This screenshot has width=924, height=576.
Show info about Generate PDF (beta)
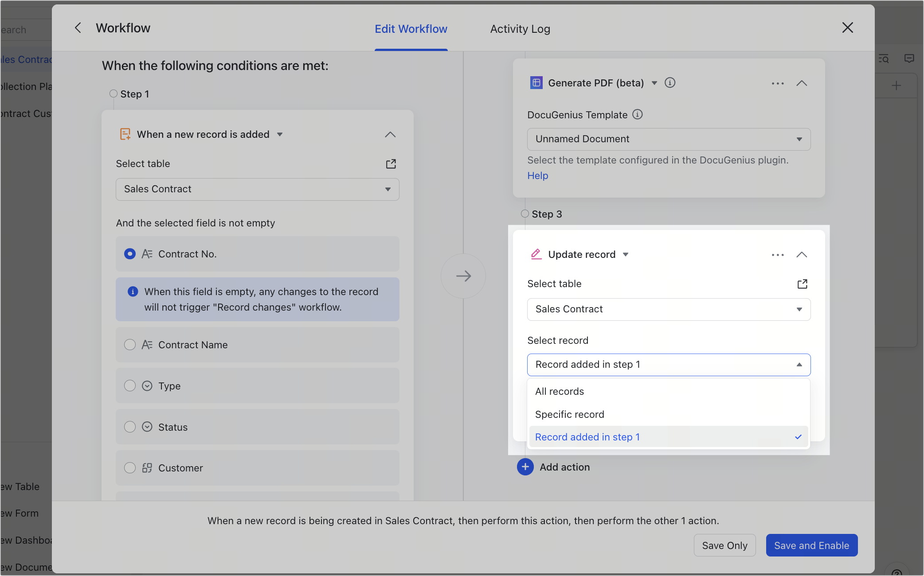pos(670,83)
